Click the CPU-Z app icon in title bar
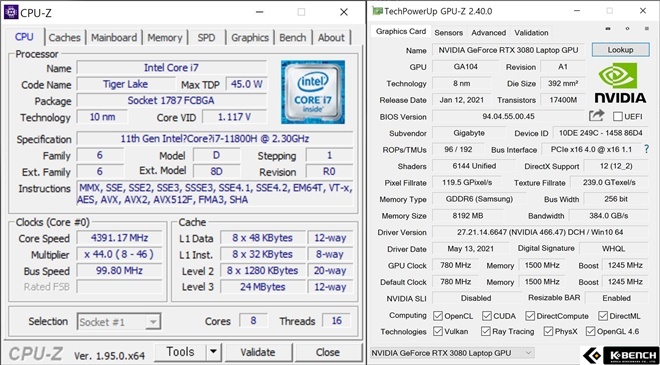 pos(11,12)
